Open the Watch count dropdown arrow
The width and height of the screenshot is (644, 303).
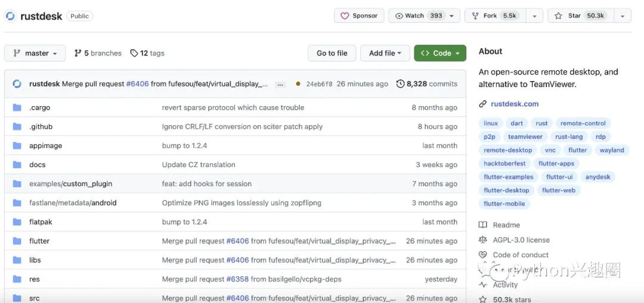point(451,16)
